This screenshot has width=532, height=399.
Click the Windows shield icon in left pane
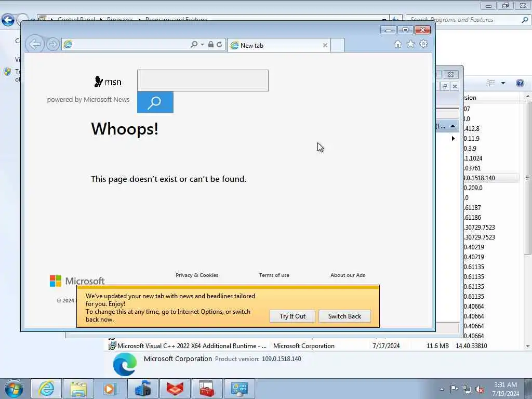tap(7, 72)
